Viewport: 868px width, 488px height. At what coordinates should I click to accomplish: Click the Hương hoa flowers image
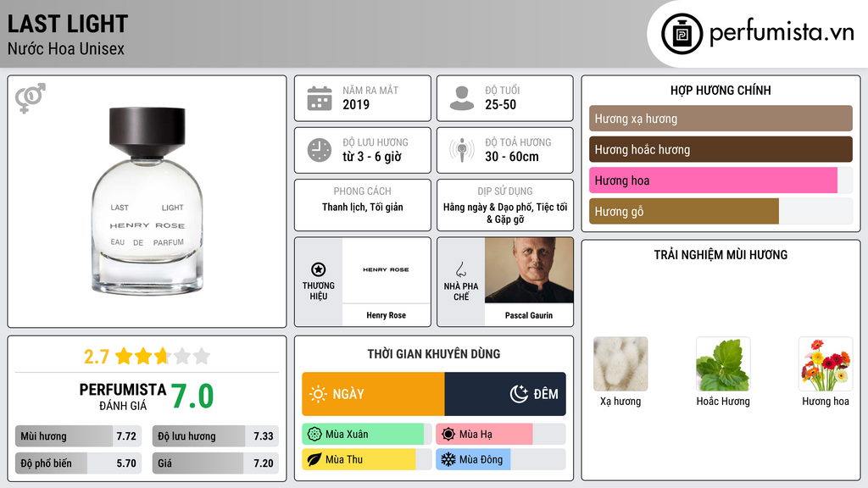[826, 364]
